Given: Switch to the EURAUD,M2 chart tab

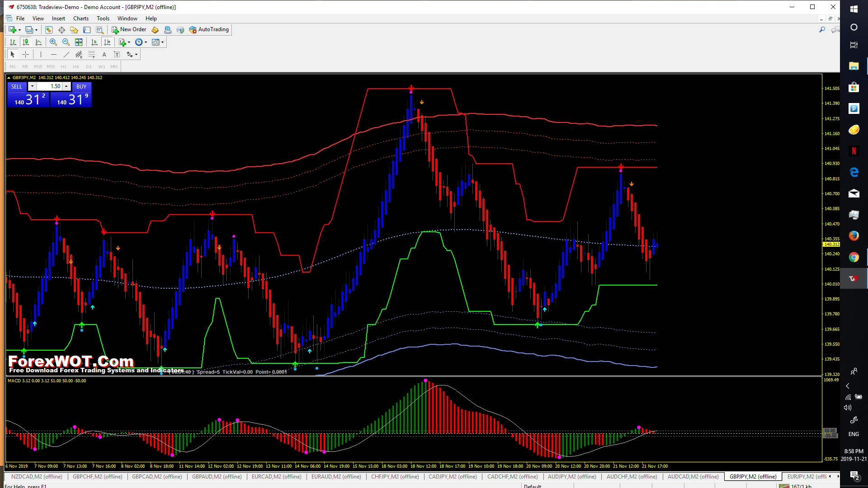Looking at the screenshot, I should [x=336, y=476].
